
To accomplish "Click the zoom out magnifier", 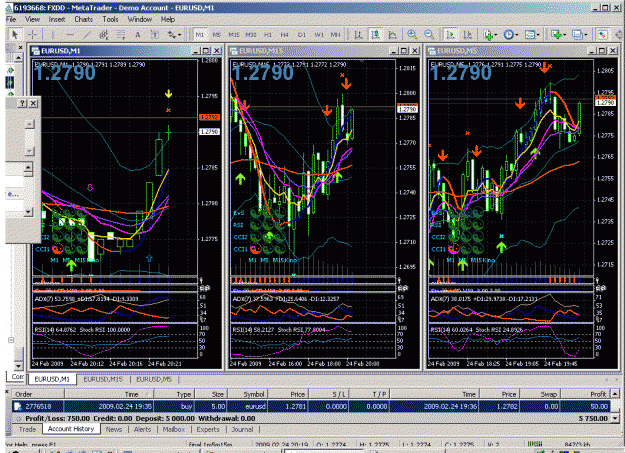I will tap(429, 35).
